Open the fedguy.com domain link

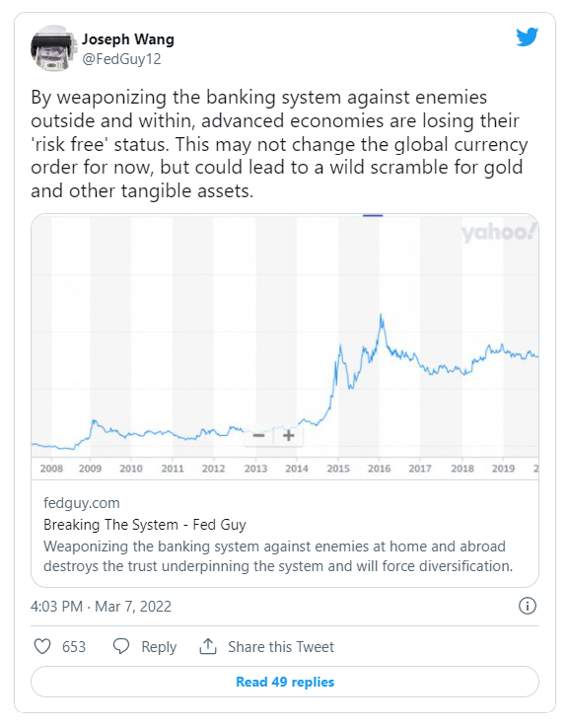tap(82, 503)
